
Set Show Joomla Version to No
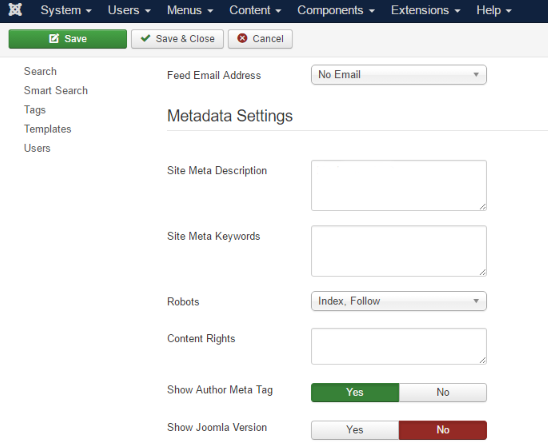(x=443, y=430)
